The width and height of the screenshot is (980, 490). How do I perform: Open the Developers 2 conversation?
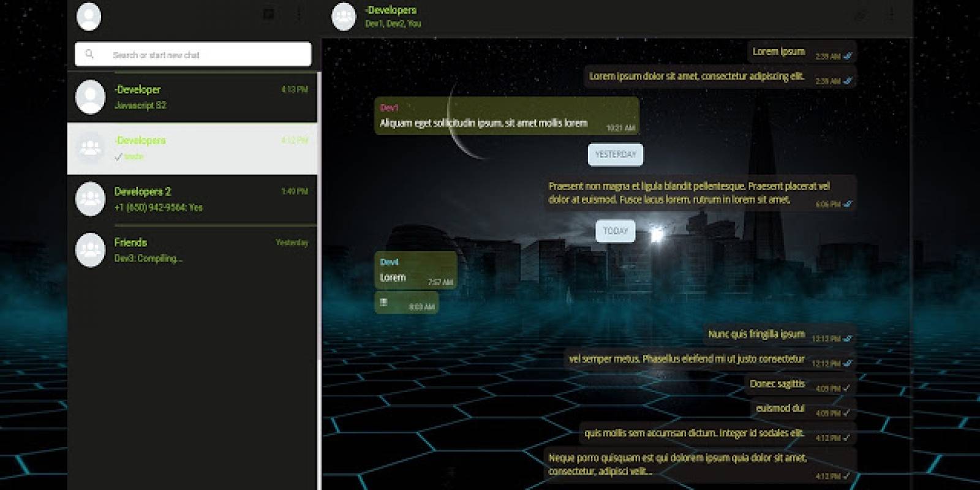[x=202, y=199]
